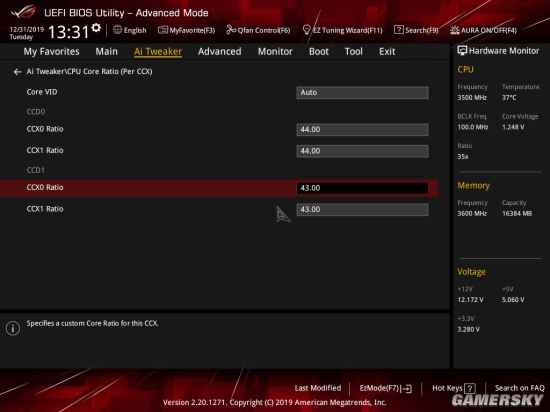Toggle AURA ON/OFF(F4) lighting

click(x=483, y=30)
